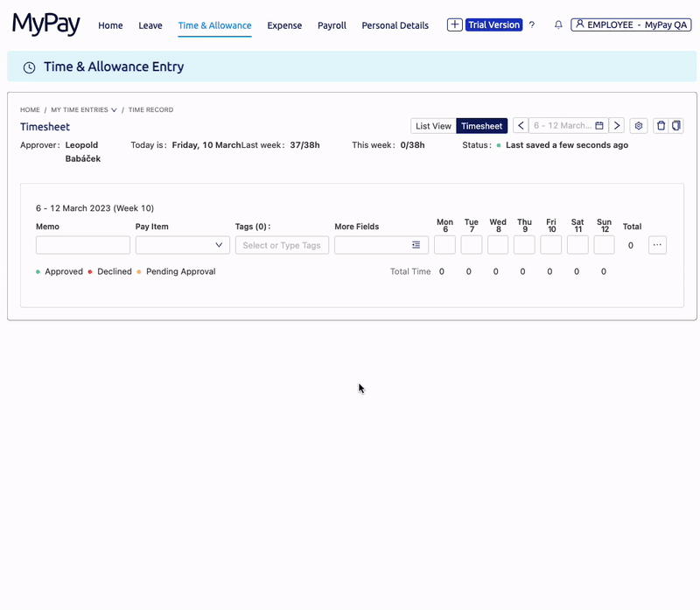This screenshot has width=700, height=610.
Task: Open the Expense section
Action: [284, 25]
